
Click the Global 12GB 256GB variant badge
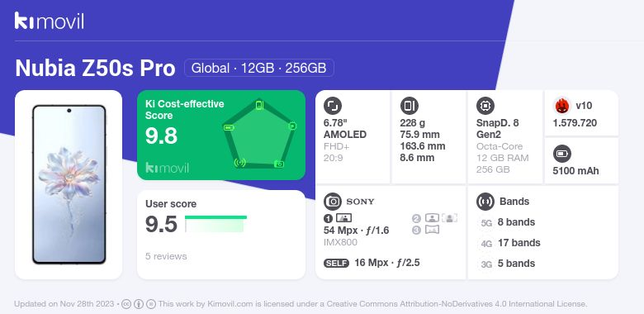click(259, 68)
